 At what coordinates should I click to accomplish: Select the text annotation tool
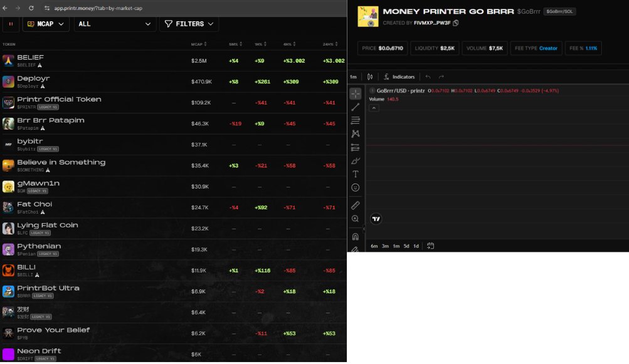click(x=356, y=174)
